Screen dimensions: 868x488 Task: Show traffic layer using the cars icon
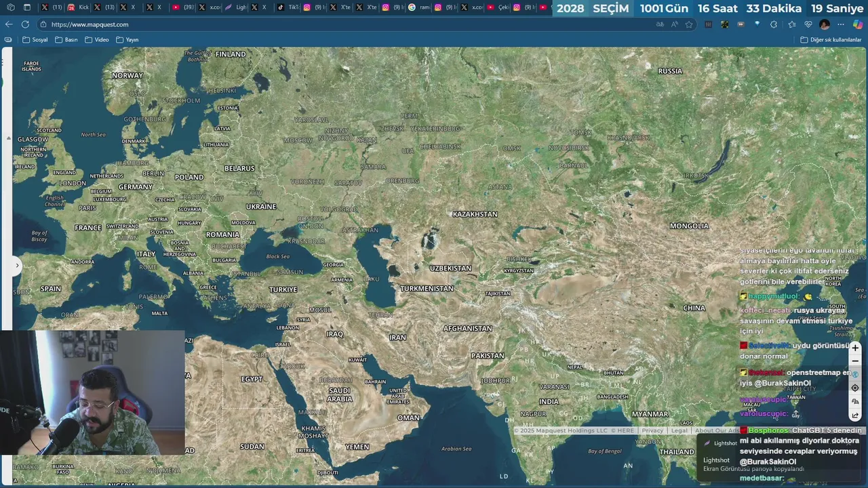pyautogui.click(x=855, y=402)
